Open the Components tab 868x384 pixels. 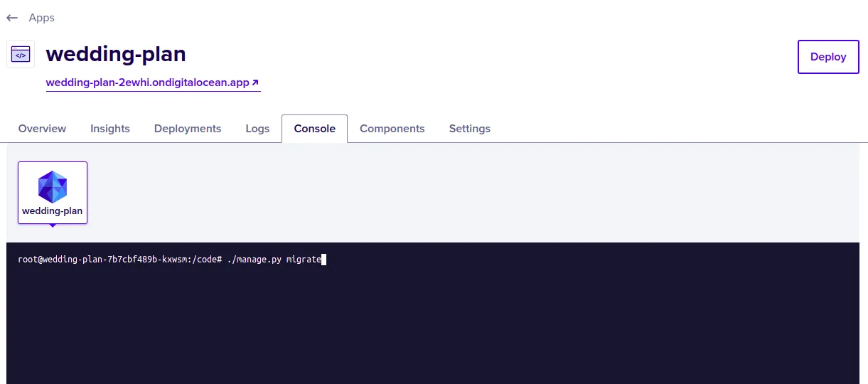click(x=392, y=129)
